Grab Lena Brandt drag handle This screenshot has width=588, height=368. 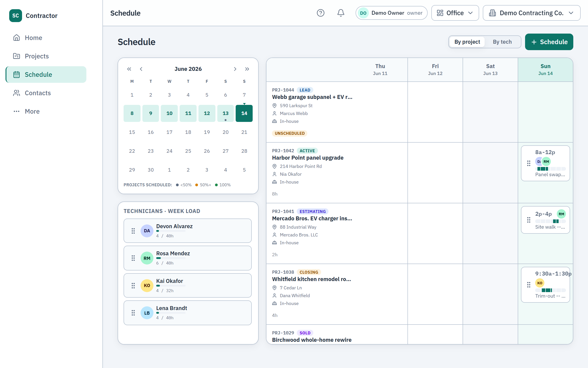tap(133, 313)
